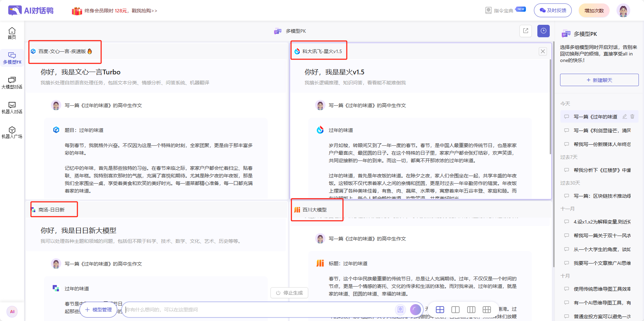Image resolution: width=644 pixels, height=321 pixels.
Task: Click the share/export icon beside 多模型PK title
Action: coord(526,31)
